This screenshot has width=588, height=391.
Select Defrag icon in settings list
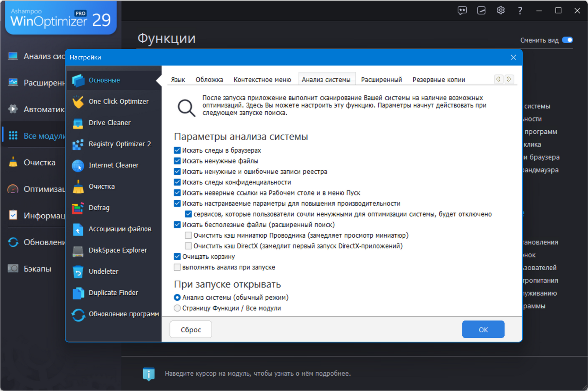click(x=79, y=208)
